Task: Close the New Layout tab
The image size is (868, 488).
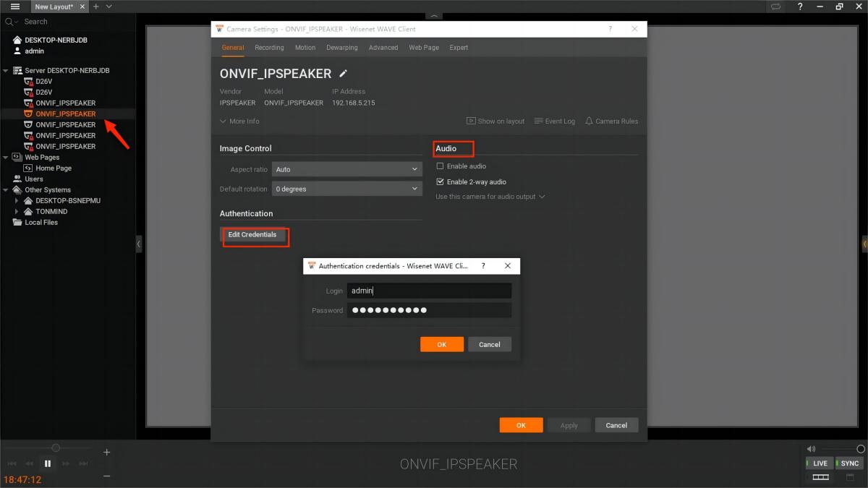Action: 82,7
